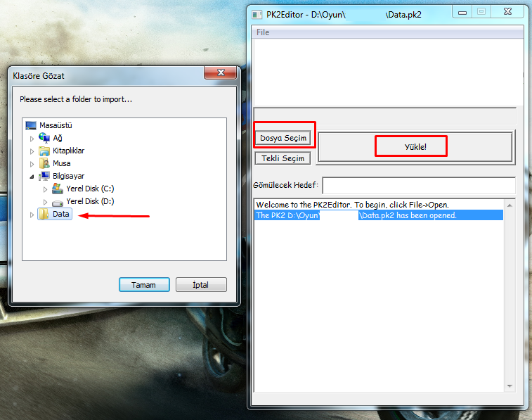The height and width of the screenshot is (420, 532).
Task: Close the Klasöre Gözat dialog
Action: 221,72
